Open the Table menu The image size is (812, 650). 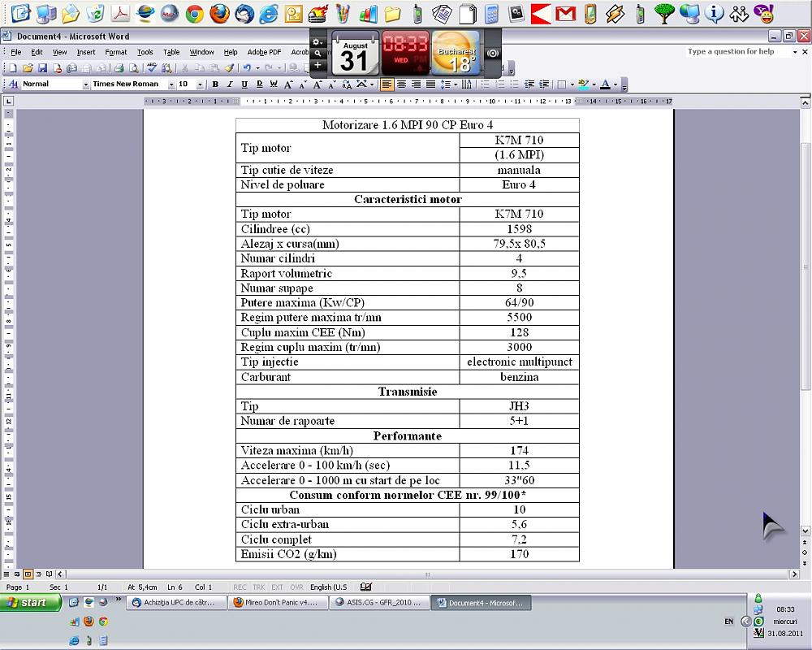click(x=171, y=52)
